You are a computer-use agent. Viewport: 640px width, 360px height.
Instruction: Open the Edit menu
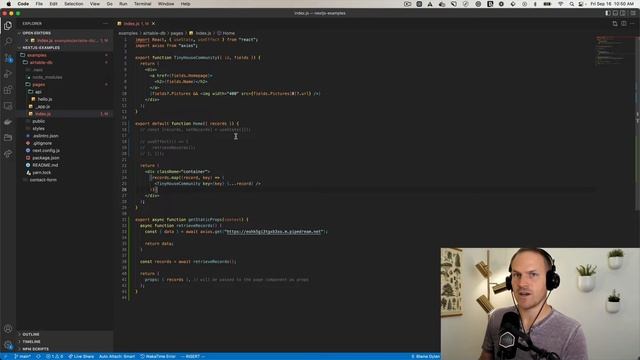(x=53, y=4)
